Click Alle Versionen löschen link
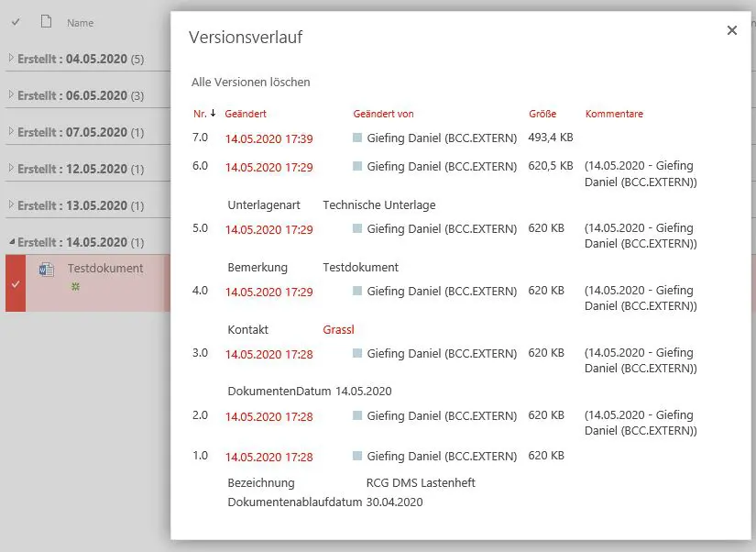The height and width of the screenshot is (552, 756). [x=250, y=83]
